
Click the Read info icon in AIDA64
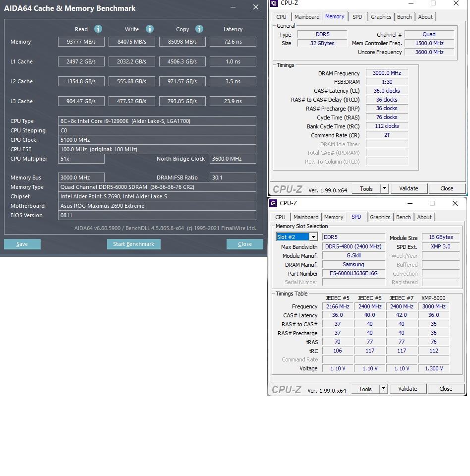[x=98, y=29]
